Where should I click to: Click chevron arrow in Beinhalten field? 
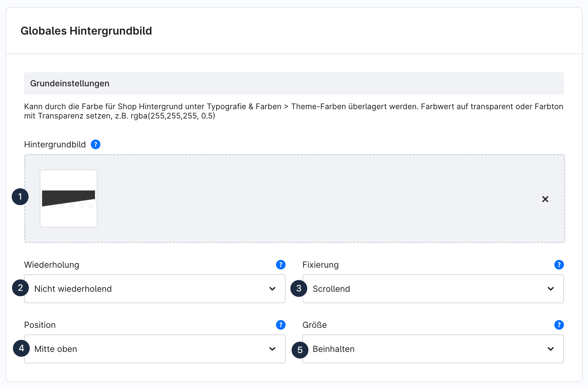(x=551, y=349)
